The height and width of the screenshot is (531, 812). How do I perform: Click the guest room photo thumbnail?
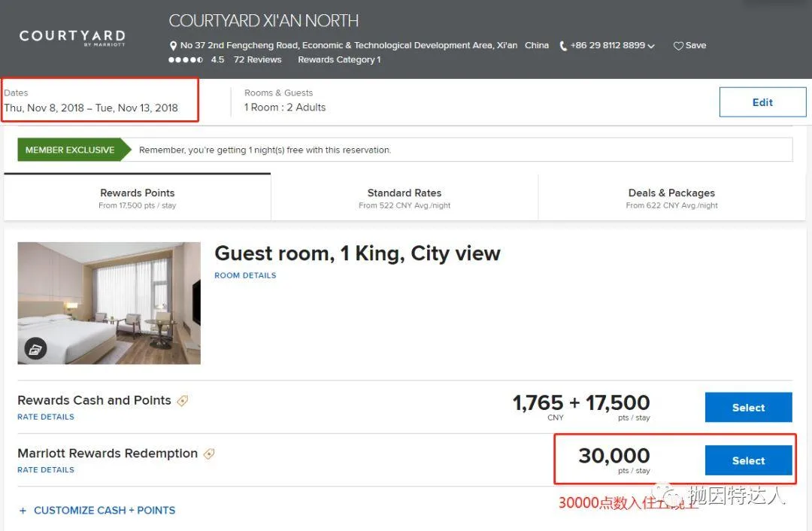coord(109,302)
